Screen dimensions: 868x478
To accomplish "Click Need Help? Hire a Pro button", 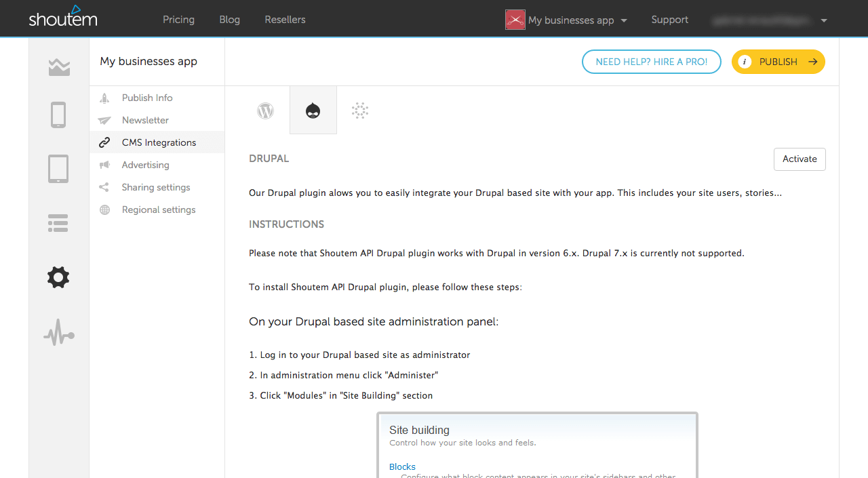I will pyautogui.click(x=651, y=62).
